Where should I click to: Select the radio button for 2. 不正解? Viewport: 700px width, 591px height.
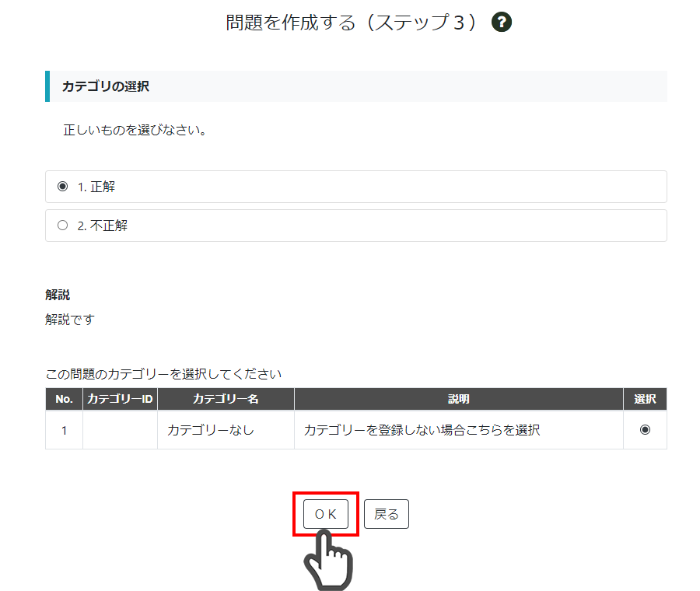pos(62,225)
